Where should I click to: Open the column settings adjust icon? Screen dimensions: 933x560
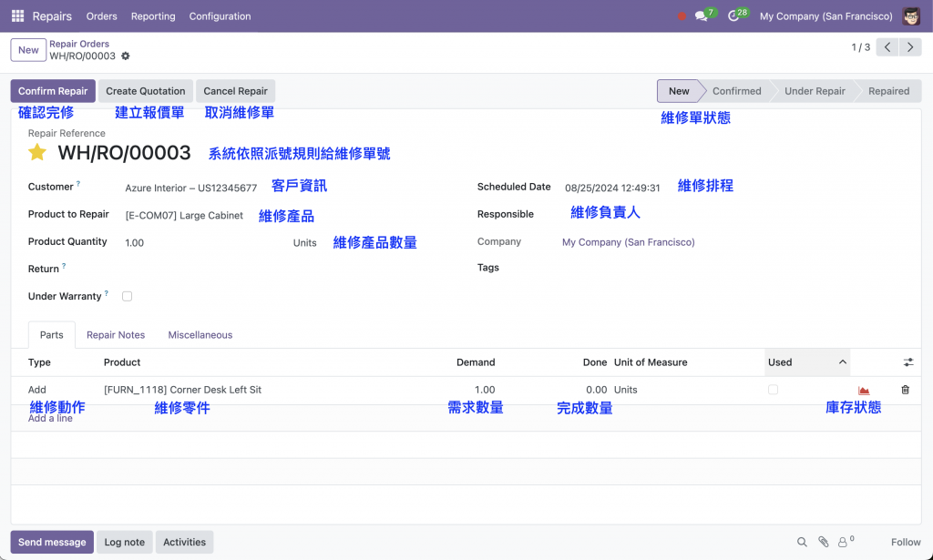point(908,362)
